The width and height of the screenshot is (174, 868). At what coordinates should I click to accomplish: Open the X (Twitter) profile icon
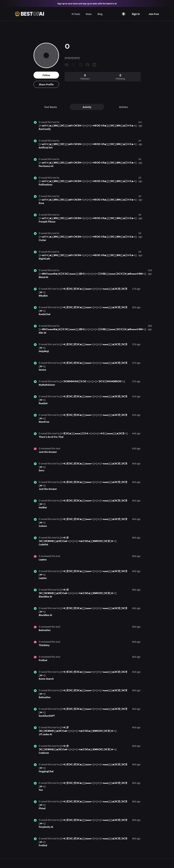tap(73, 65)
